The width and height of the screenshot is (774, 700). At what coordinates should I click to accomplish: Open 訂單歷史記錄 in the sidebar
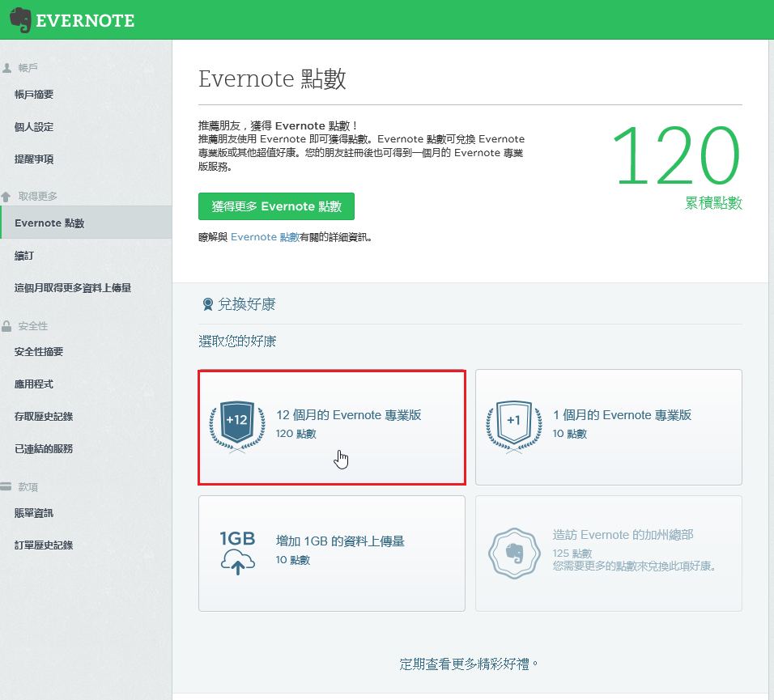click(44, 545)
